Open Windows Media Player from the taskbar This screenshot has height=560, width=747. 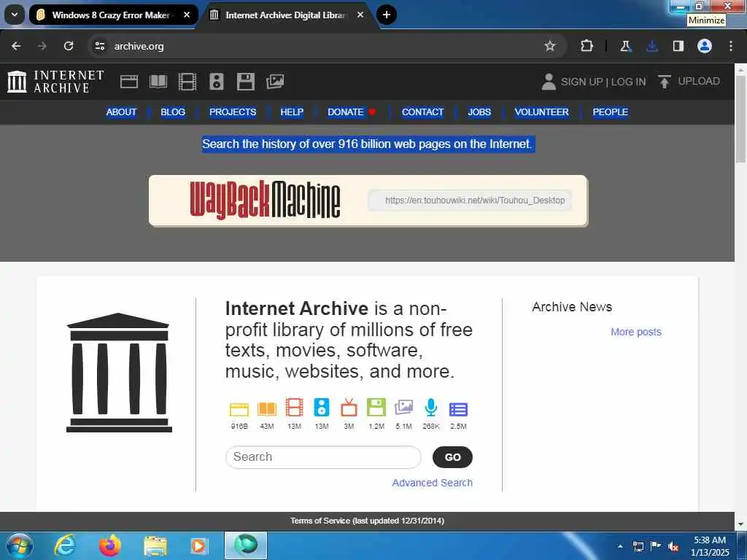click(x=199, y=545)
